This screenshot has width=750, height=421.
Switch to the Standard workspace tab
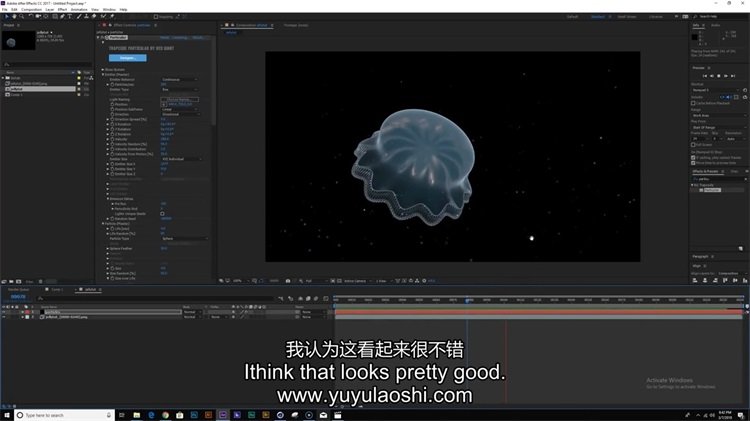[597, 17]
